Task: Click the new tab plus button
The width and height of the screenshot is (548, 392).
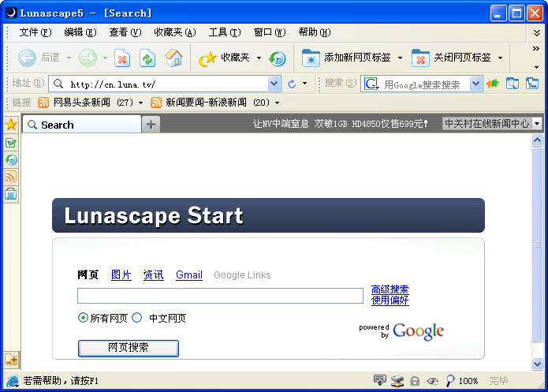Action: (151, 125)
